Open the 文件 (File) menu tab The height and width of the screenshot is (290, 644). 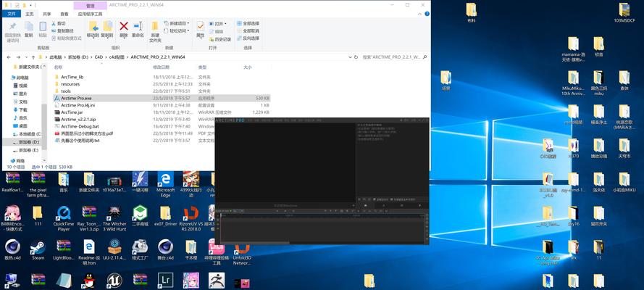click(x=12, y=14)
